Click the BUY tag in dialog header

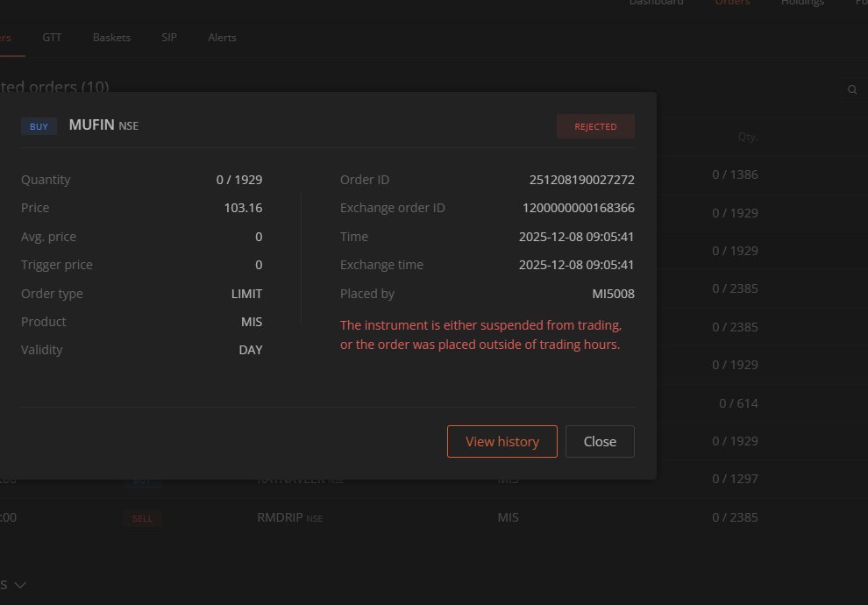click(39, 126)
